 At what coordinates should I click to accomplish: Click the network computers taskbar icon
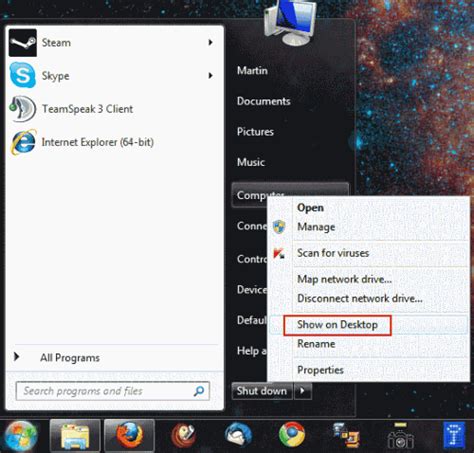(347, 435)
